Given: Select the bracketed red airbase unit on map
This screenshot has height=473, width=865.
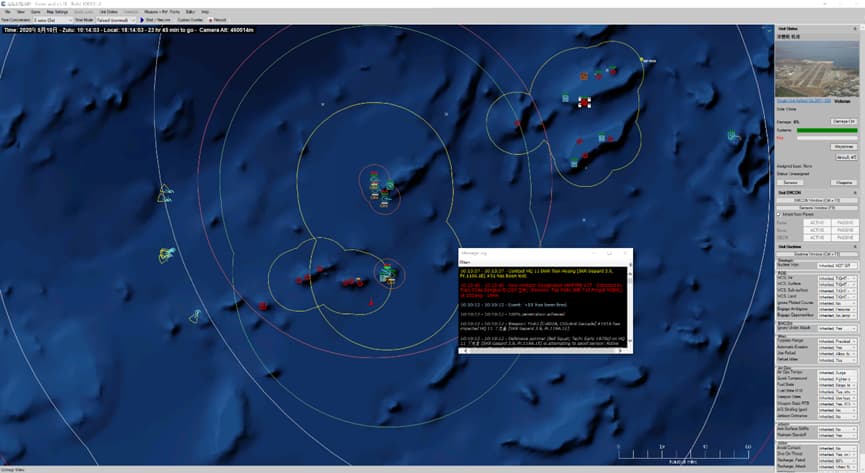Looking at the screenshot, I should click(584, 102).
